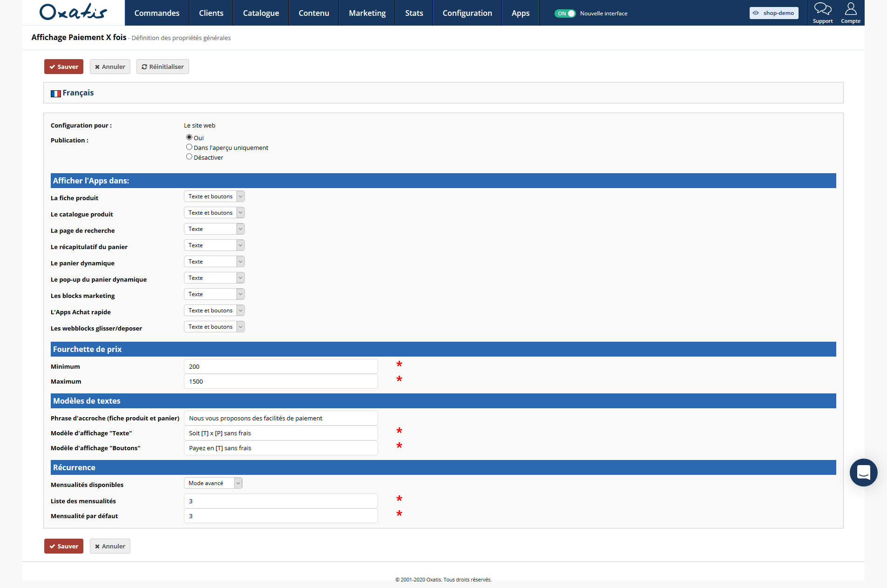Click the top Sauver button

click(64, 67)
